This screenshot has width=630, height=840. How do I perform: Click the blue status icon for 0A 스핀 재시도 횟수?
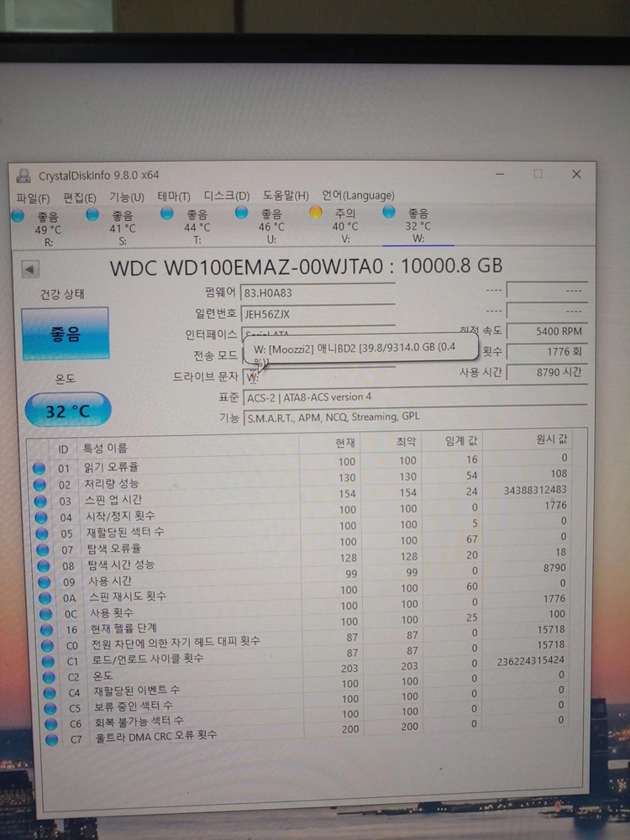pos(45,598)
